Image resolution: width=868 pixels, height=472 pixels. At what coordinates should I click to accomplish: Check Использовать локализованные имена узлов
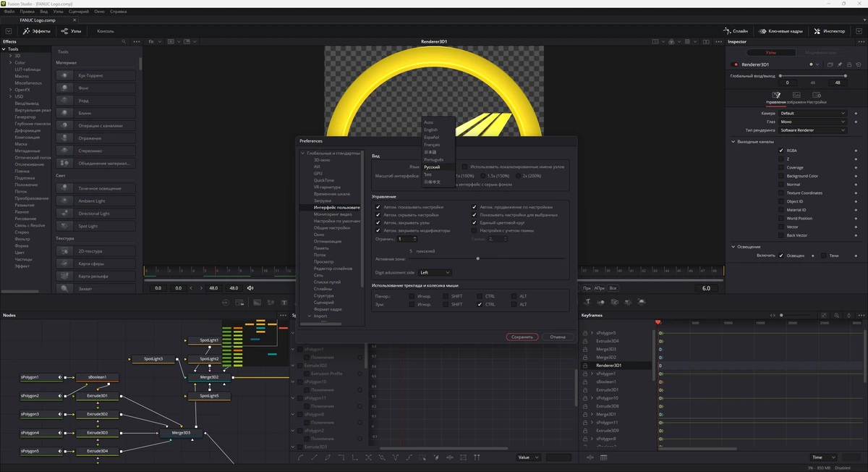[x=464, y=167]
